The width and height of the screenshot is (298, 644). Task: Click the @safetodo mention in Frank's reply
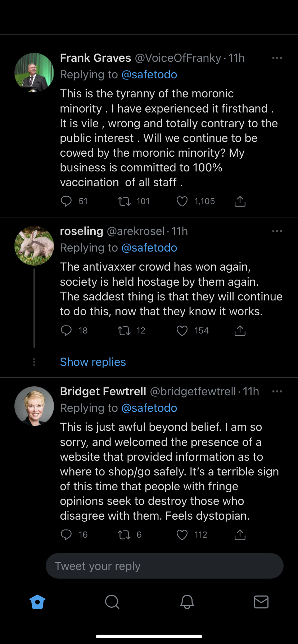[149, 75]
